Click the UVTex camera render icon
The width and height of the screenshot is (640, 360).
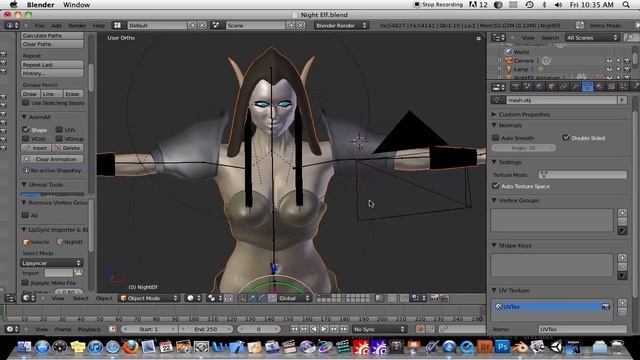[606, 307]
